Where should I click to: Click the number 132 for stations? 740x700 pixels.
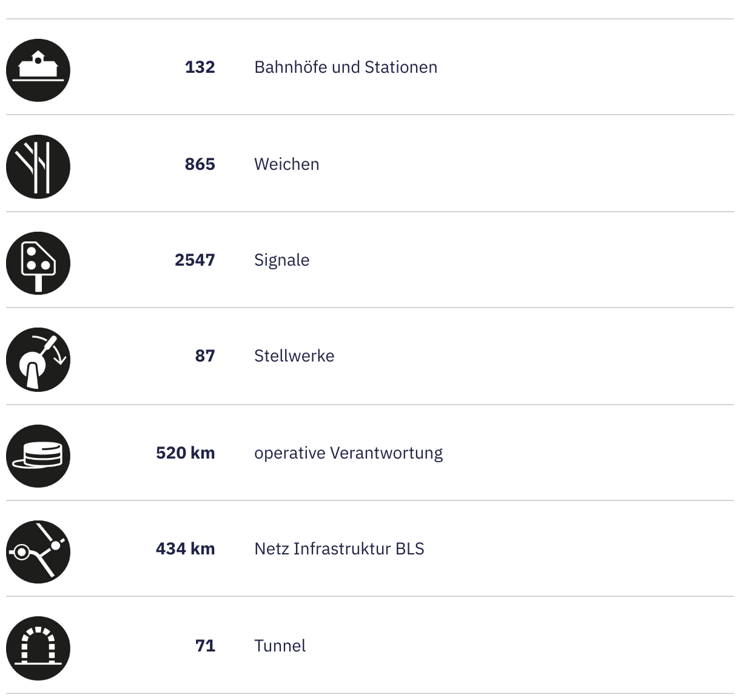[200, 67]
